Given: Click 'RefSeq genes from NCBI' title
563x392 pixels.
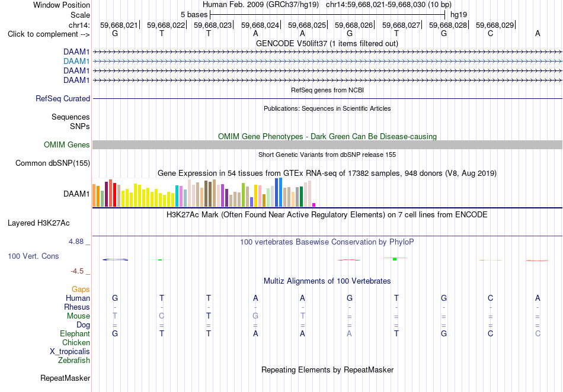Looking at the screenshot, I should pos(328,90).
